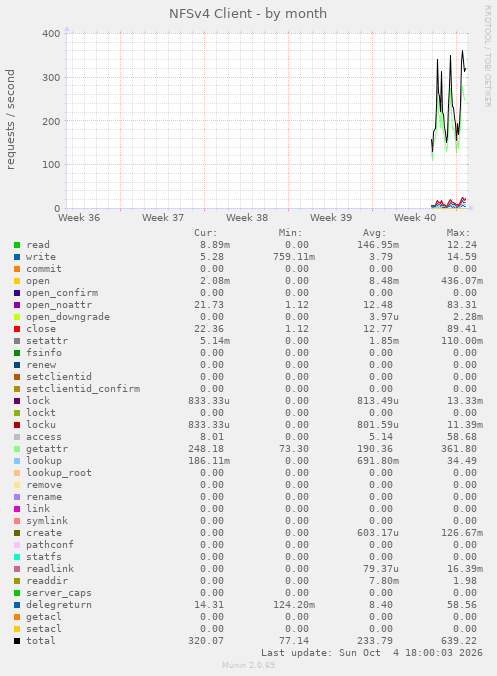Image resolution: width=497 pixels, height=676 pixels.
Task: Click the Avg: column header
Action: click(x=375, y=233)
